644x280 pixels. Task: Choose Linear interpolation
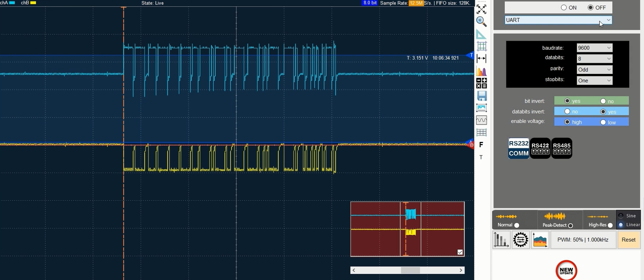tap(621, 225)
